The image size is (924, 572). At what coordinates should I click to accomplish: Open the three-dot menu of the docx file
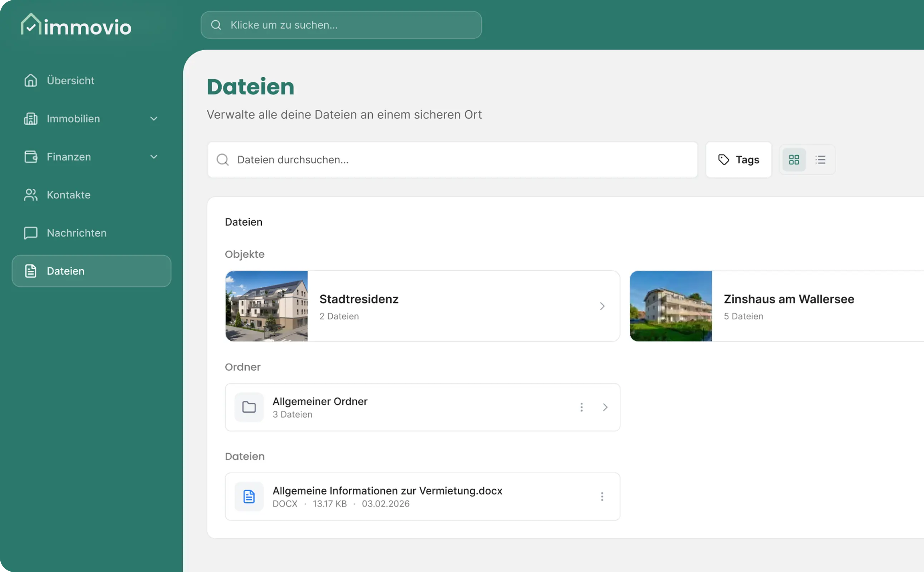(x=602, y=496)
